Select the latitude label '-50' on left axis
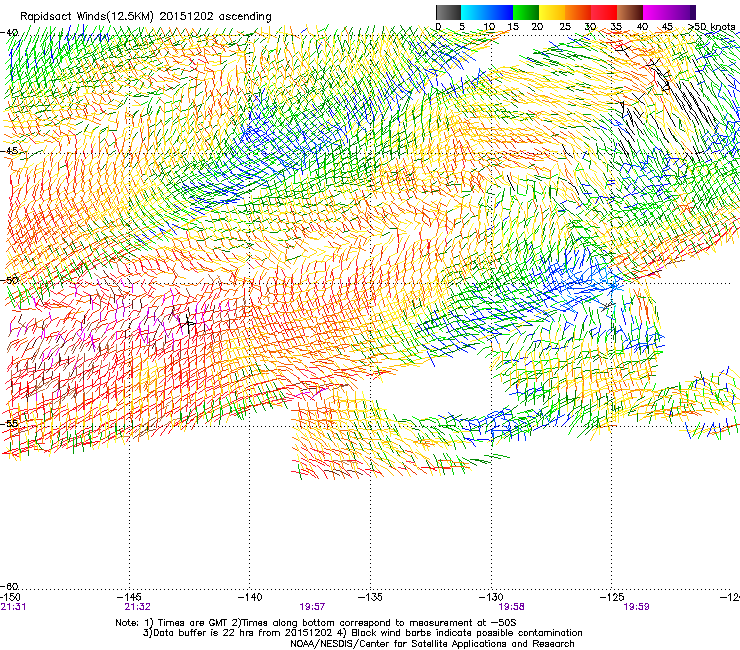Image resolution: width=740 pixels, height=650 pixels. pyautogui.click(x=9, y=280)
